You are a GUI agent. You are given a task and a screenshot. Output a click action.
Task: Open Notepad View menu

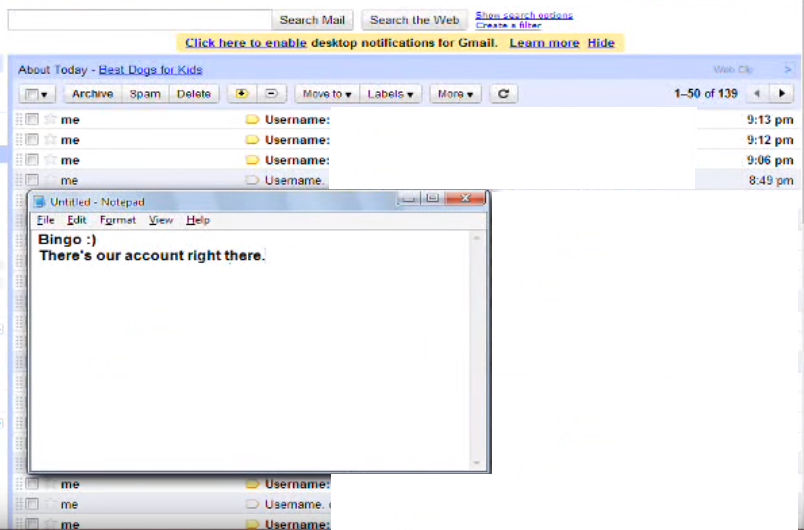(161, 220)
